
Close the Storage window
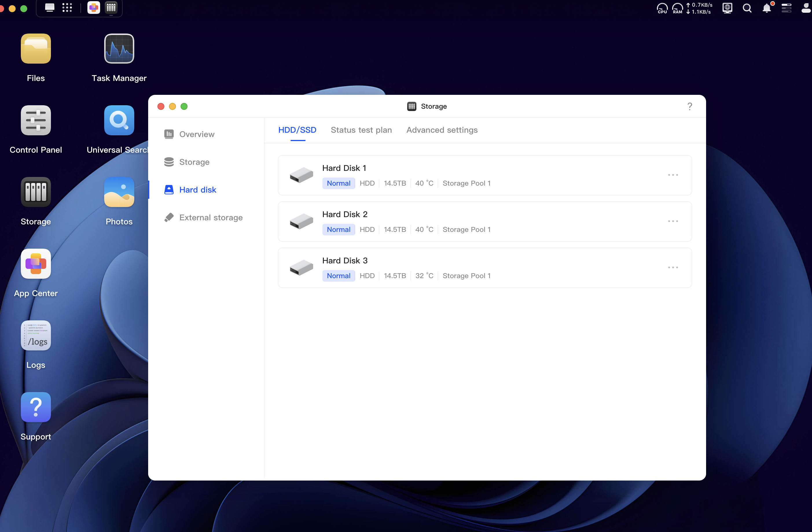tap(161, 107)
